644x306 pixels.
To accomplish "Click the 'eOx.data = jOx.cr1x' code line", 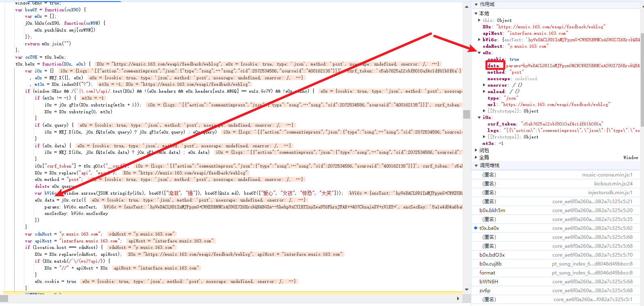I will pyautogui.click(x=60, y=200).
